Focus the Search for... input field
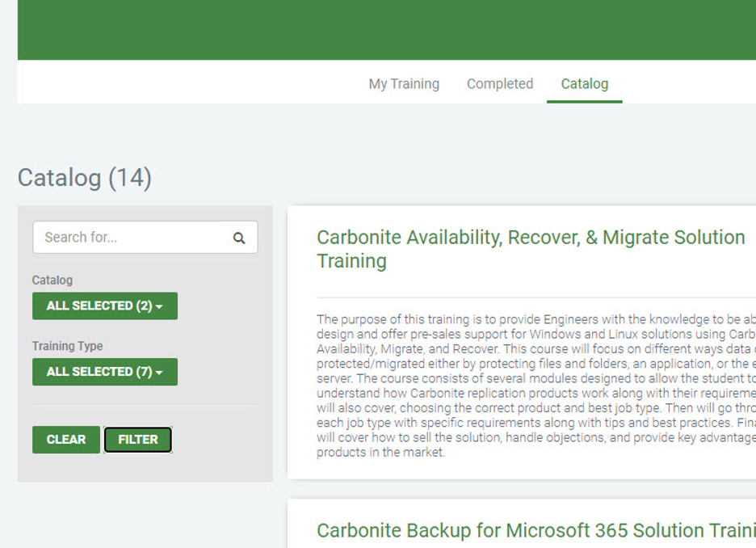 [145, 238]
